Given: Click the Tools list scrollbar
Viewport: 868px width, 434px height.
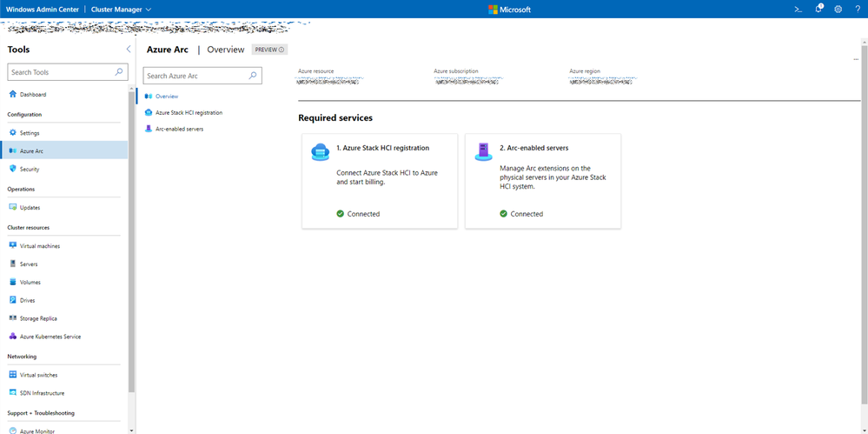Looking at the screenshot, I should (131, 241).
